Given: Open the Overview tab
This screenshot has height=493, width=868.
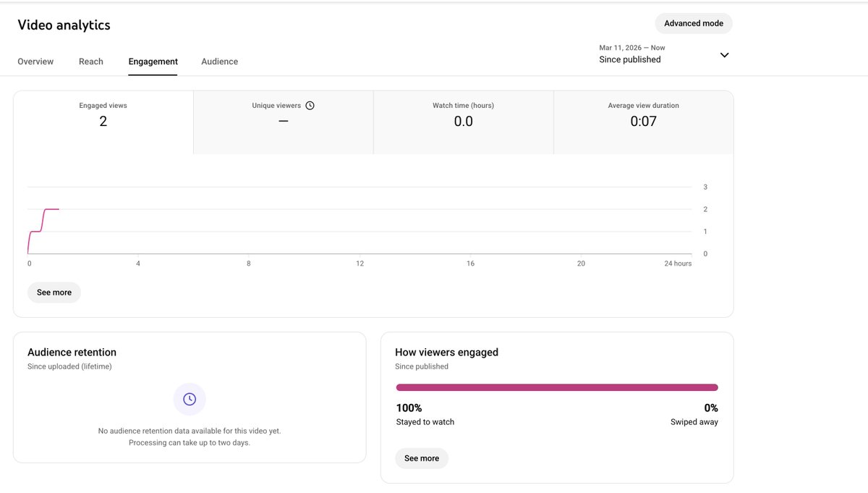Looking at the screenshot, I should pos(35,62).
